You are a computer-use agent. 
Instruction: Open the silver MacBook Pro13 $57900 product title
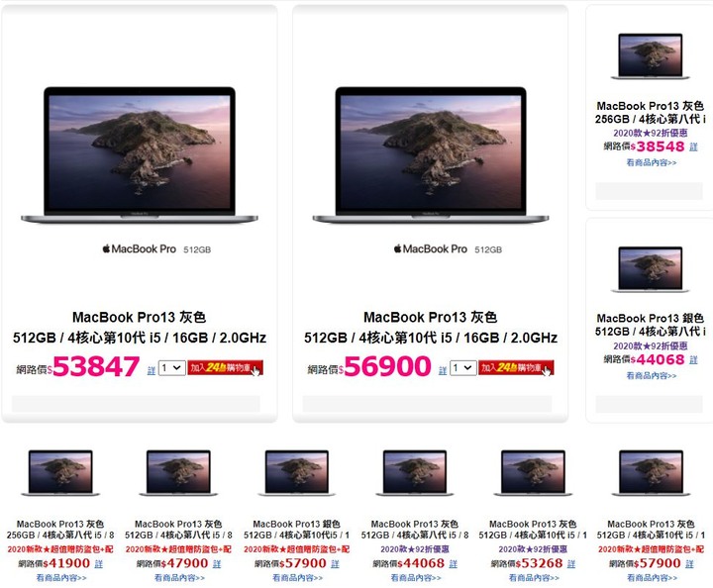(x=296, y=530)
